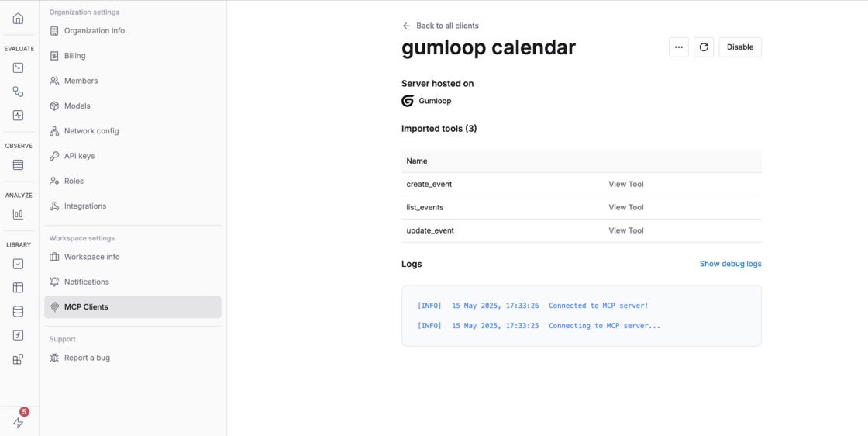View Tool for list_events
The image size is (868, 436).
coord(626,207)
